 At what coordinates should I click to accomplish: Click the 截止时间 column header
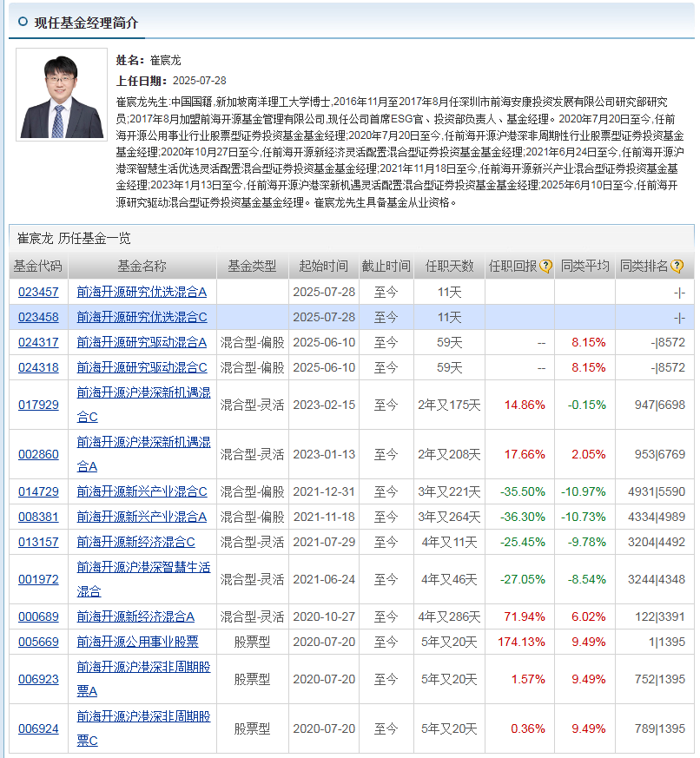(x=386, y=266)
